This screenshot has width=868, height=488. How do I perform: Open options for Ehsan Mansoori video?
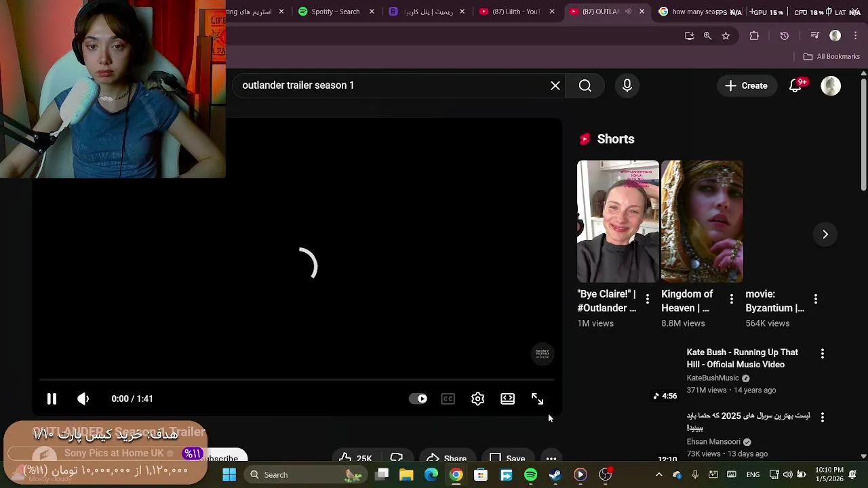pyautogui.click(x=823, y=418)
